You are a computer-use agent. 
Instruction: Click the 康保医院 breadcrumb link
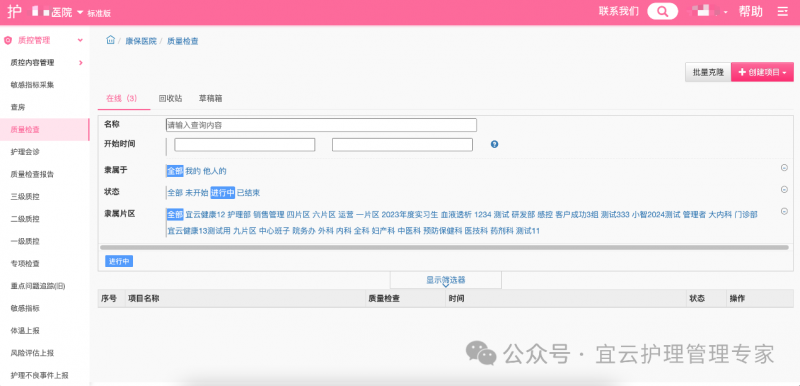point(141,41)
